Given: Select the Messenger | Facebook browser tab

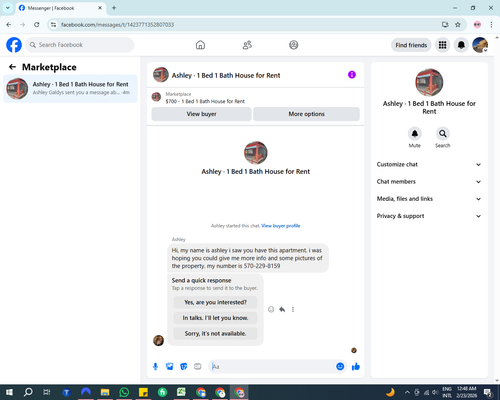Looking at the screenshot, I should pyautogui.click(x=61, y=8).
